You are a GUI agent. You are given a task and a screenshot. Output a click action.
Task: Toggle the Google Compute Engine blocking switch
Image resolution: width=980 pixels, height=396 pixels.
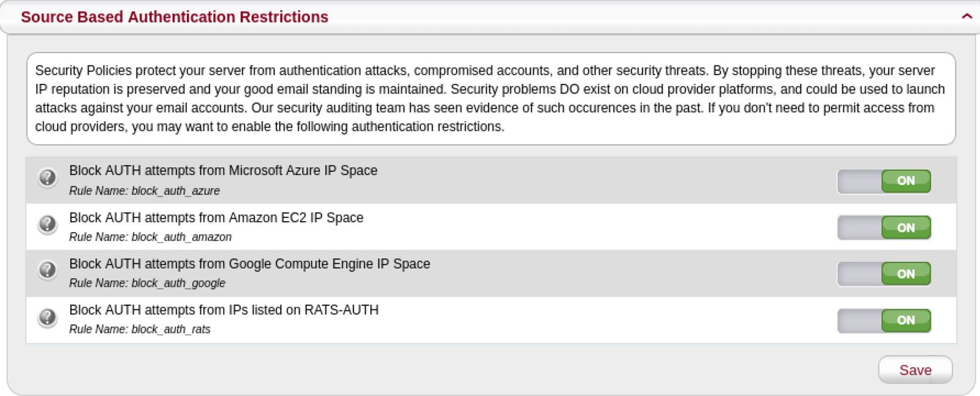pyautogui.click(x=884, y=274)
